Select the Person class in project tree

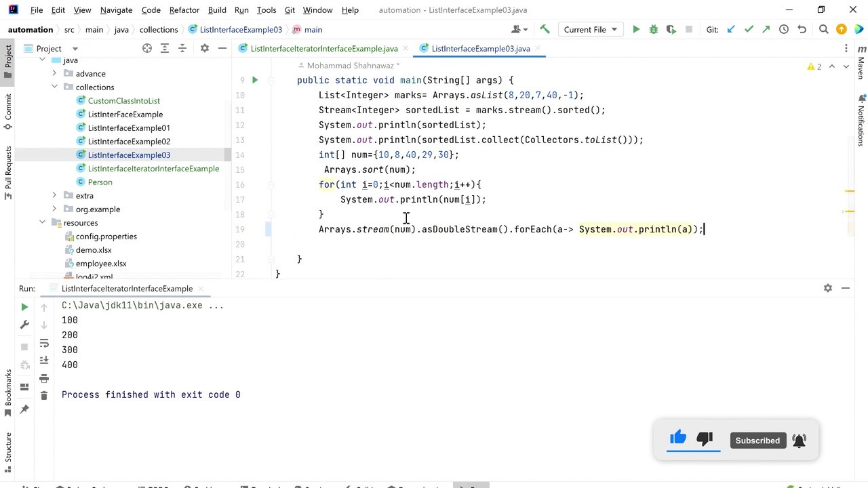pos(100,182)
